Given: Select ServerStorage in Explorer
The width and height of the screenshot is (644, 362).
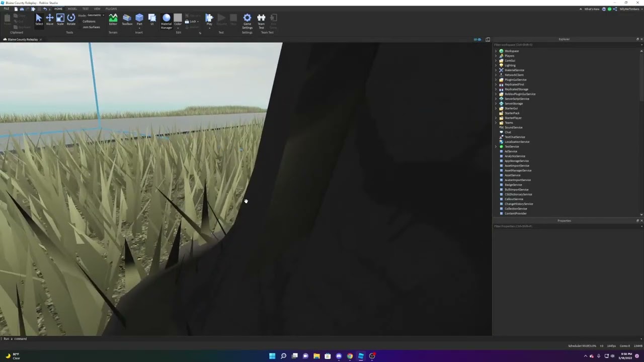Looking at the screenshot, I should (x=514, y=104).
